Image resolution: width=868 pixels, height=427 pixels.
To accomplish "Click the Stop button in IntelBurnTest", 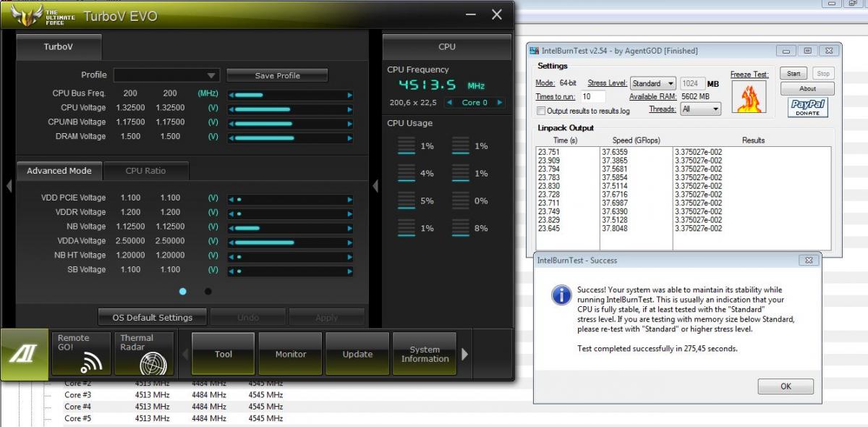I will (x=823, y=73).
